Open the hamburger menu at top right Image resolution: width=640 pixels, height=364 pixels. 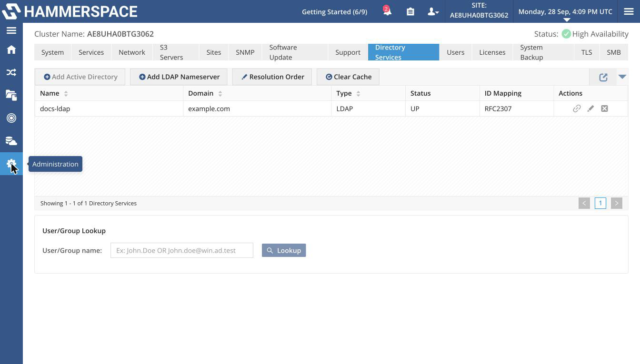click(629, 11)
